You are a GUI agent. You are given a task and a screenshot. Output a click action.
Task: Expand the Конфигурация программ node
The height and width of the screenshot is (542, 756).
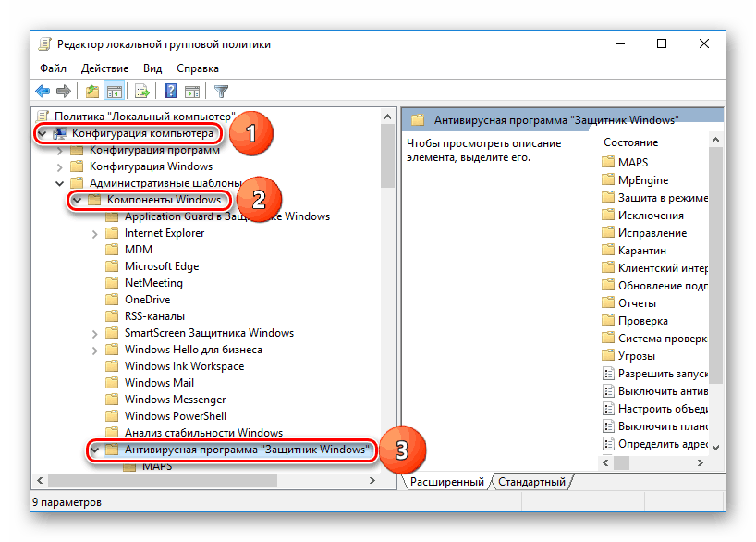(x=61, y=150)
